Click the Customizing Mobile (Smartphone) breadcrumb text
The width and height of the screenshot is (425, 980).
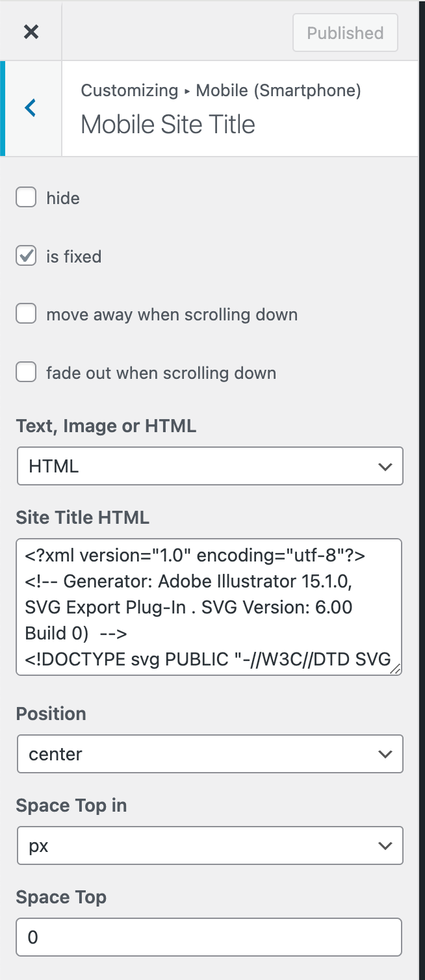pyautogui.click(x=220, y=90)
